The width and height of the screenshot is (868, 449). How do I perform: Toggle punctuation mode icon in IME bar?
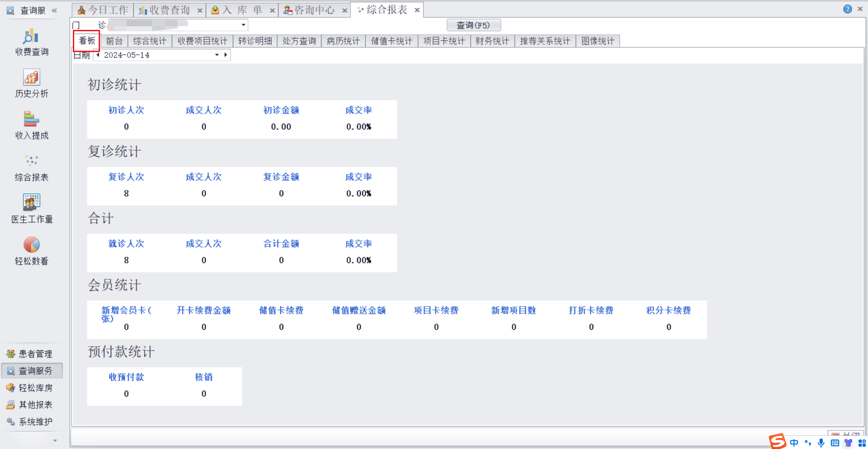(x=808, y=443)
